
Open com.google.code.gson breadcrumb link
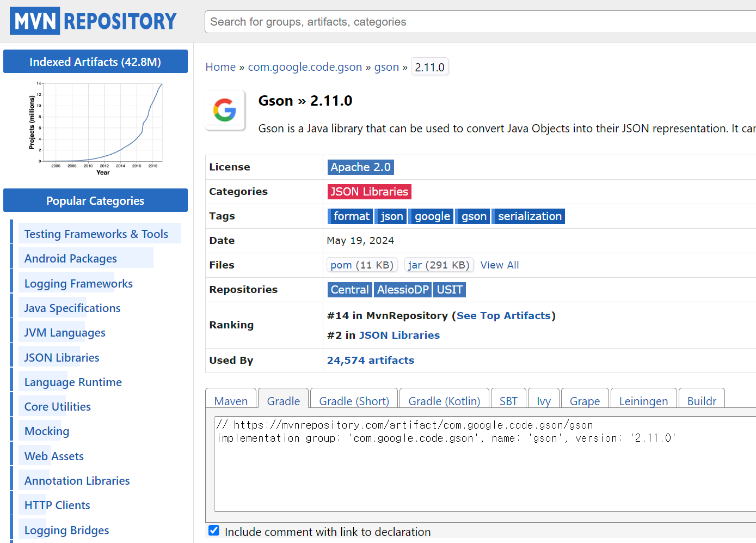tap(305, 67)
